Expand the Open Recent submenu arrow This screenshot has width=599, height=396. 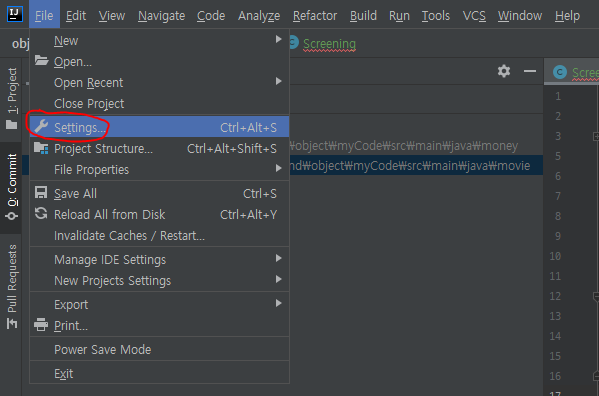coord(278,81)
